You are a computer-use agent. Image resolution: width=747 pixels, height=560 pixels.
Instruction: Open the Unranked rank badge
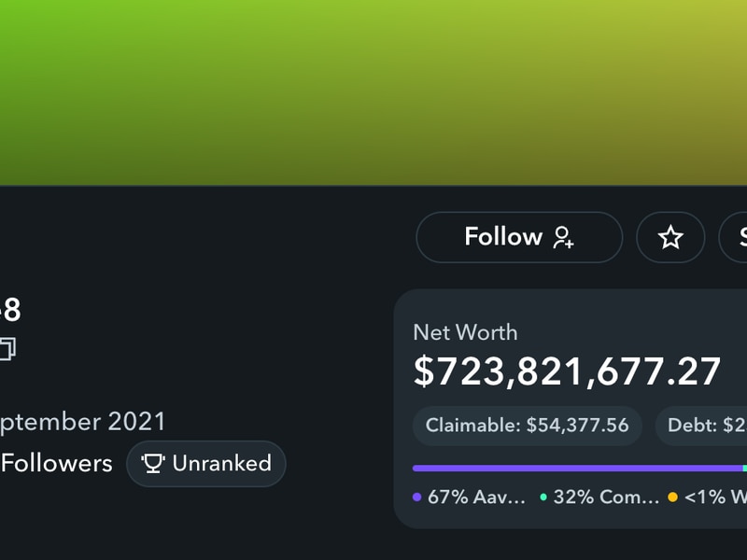(205, 463)
